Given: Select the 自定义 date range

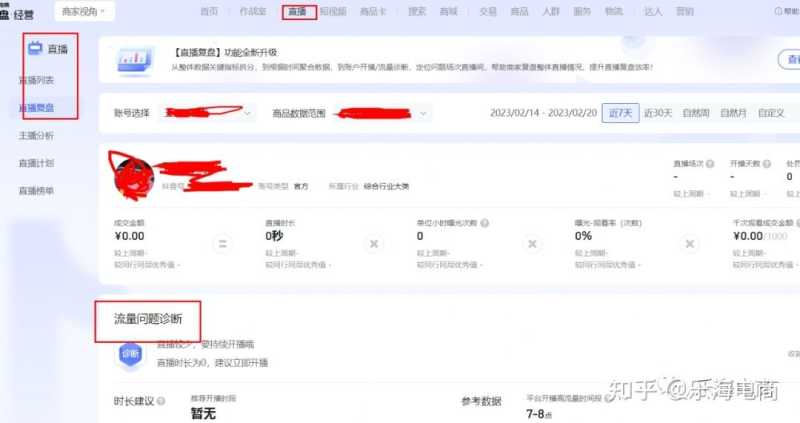Looking at the screenshot, I should coord(771,113).
